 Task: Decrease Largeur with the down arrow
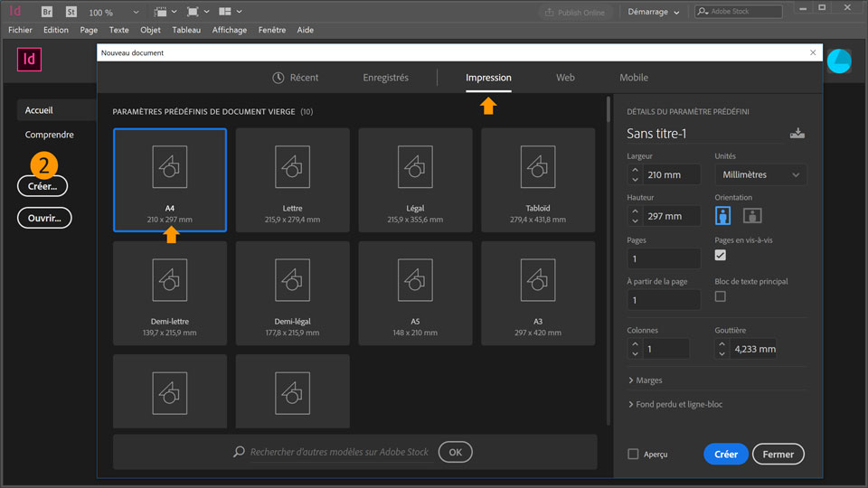(x=635, y=180)
